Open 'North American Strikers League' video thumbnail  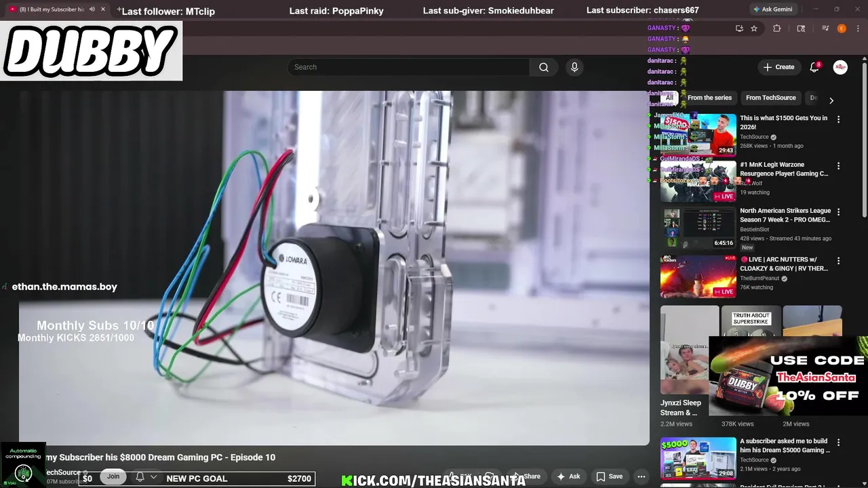[698, 228]
